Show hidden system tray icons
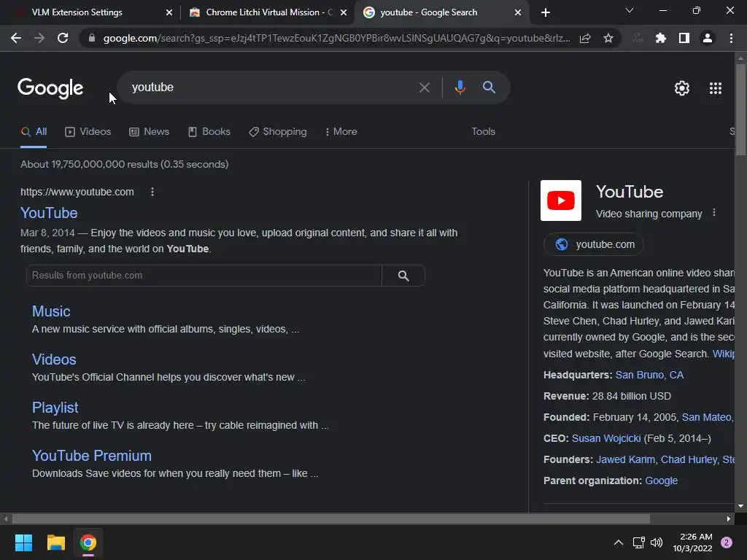The height and width of the screenshot is (560, 747). click(619, 542)
